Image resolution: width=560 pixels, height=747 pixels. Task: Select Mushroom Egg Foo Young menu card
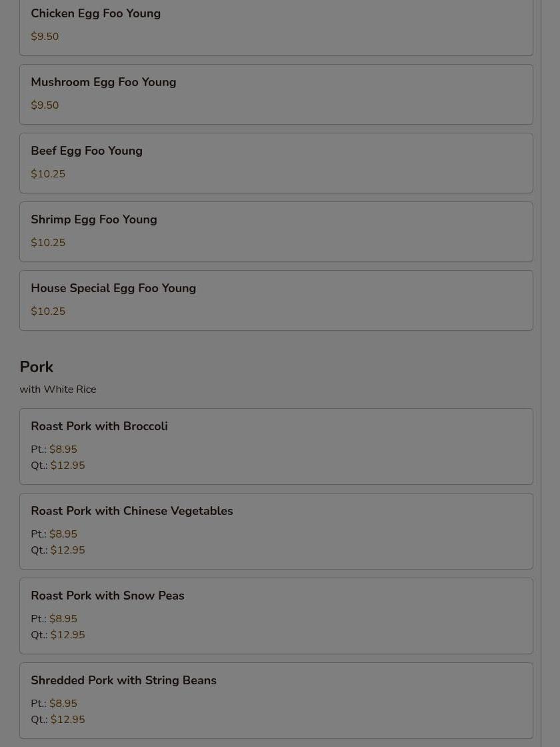click(x=276, y=94)
